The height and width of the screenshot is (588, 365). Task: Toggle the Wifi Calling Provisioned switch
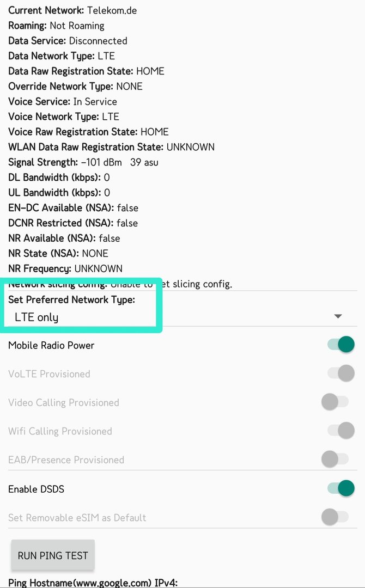click(341, 431)
